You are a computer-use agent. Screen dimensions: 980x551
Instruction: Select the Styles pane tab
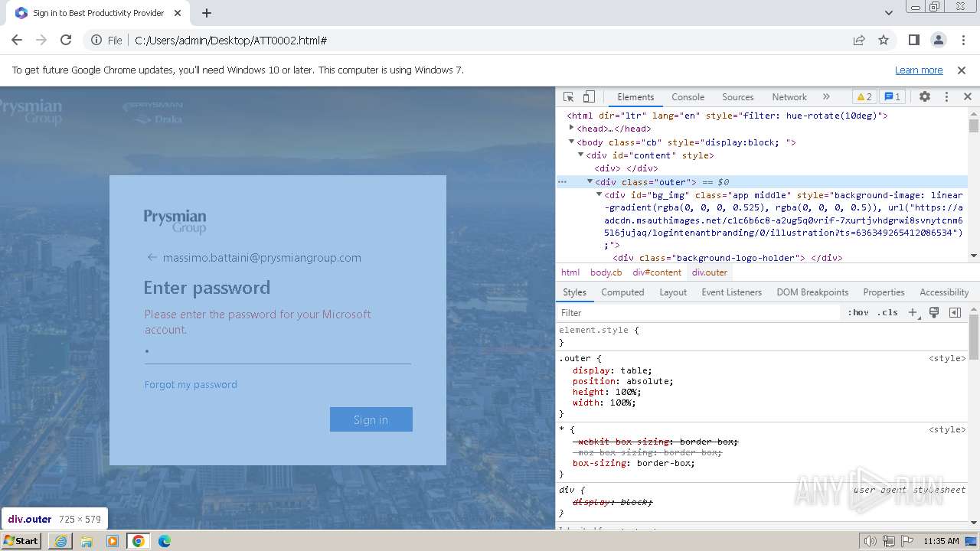(574, 292)
